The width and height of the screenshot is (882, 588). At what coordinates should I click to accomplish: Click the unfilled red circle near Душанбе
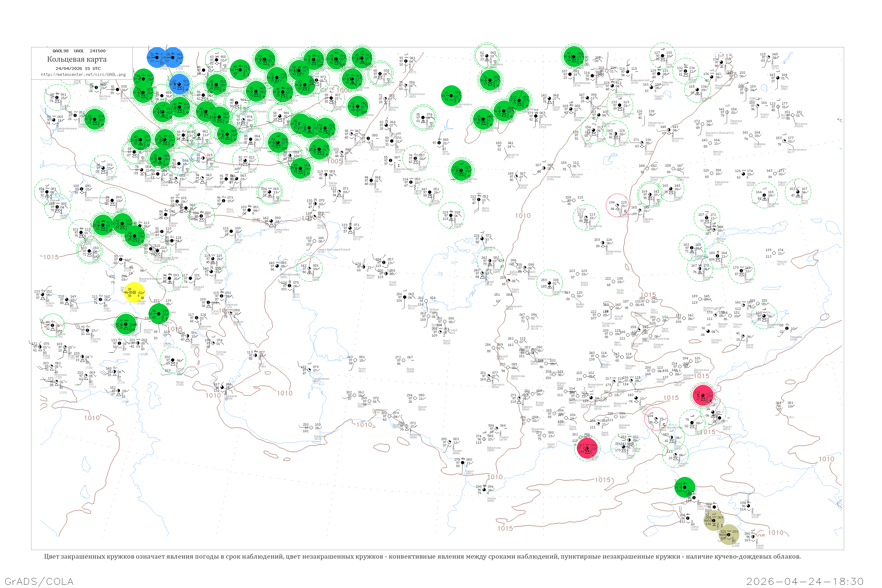coord(656,418)
